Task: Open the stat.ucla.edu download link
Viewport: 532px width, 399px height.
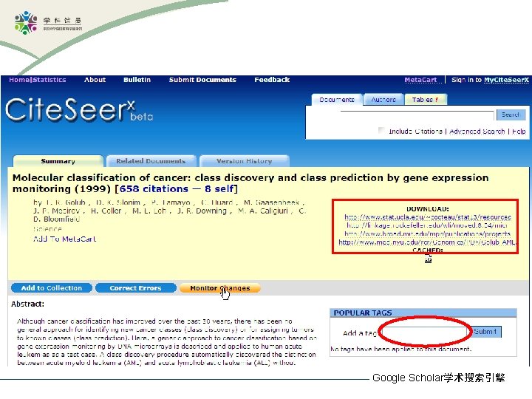Action: (x=428, y=217)
